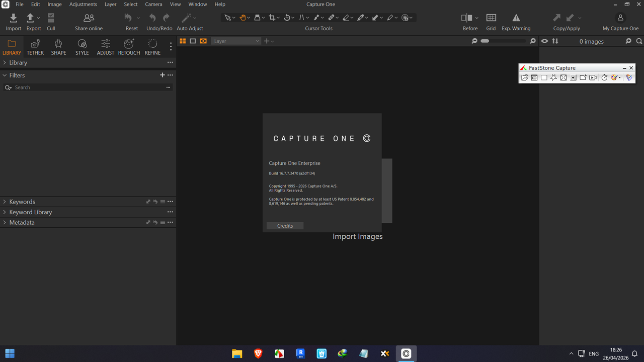
Task: Toggle browser visibility eye icon
Action: [544, 41]
